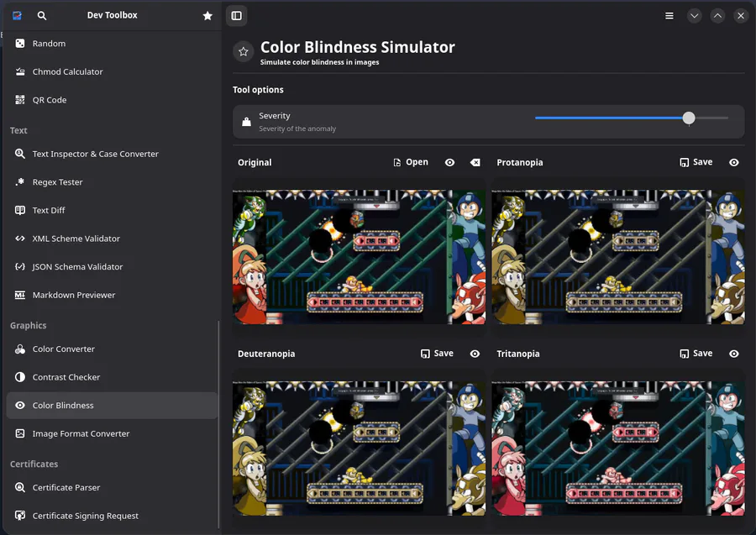
Task: Maximize window with up chevron button
Action: (x=717, y=16)
